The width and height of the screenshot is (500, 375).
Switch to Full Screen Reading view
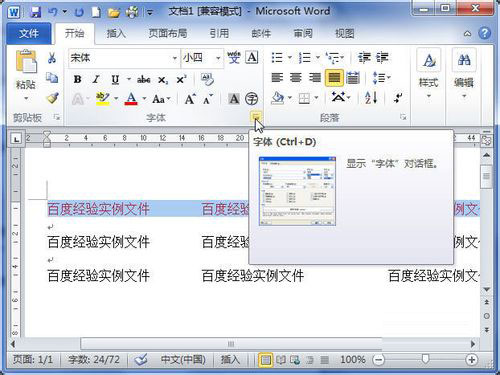click(x=281, y=360)
